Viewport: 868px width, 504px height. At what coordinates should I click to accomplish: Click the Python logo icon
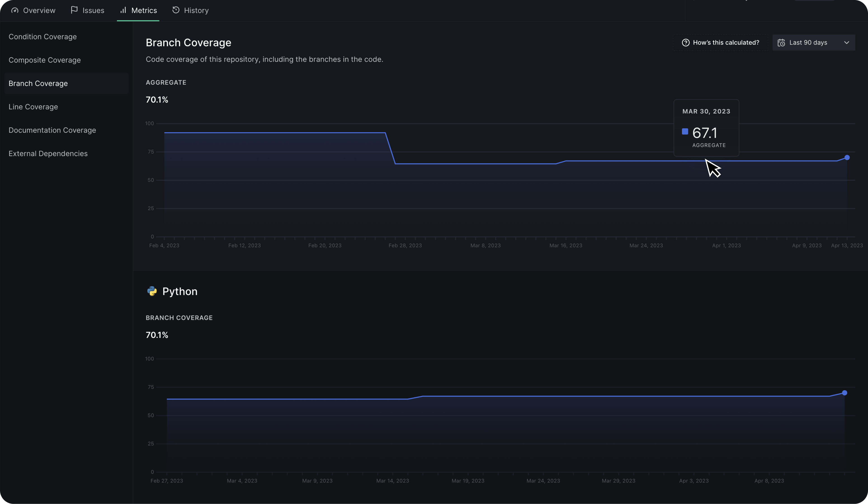(152, 291)
